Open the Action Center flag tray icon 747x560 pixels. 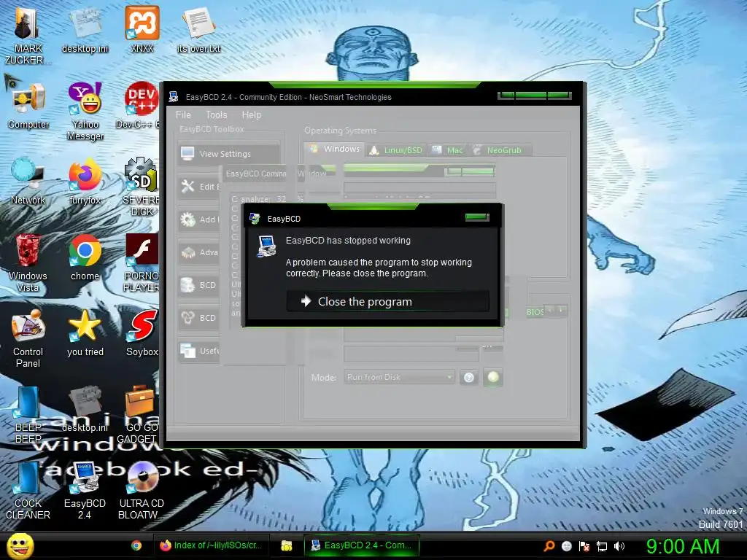pyautogui.click(x=584, y=545)
